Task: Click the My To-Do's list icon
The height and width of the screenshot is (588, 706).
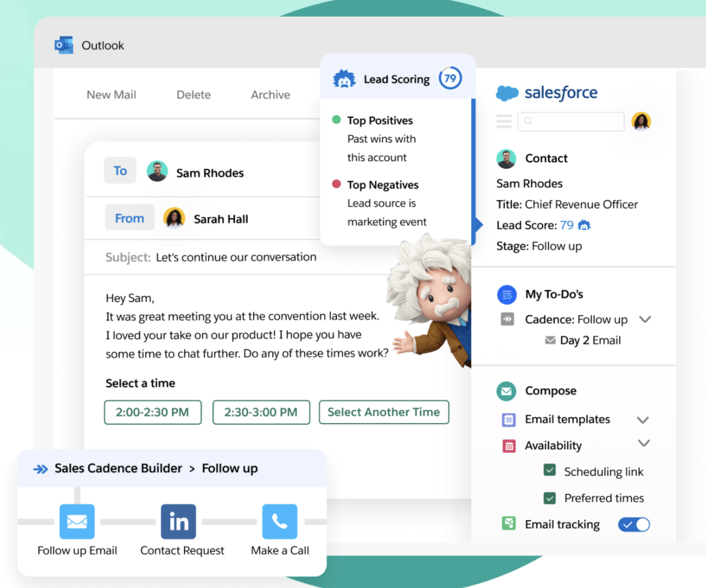Action: coord(506,294)
